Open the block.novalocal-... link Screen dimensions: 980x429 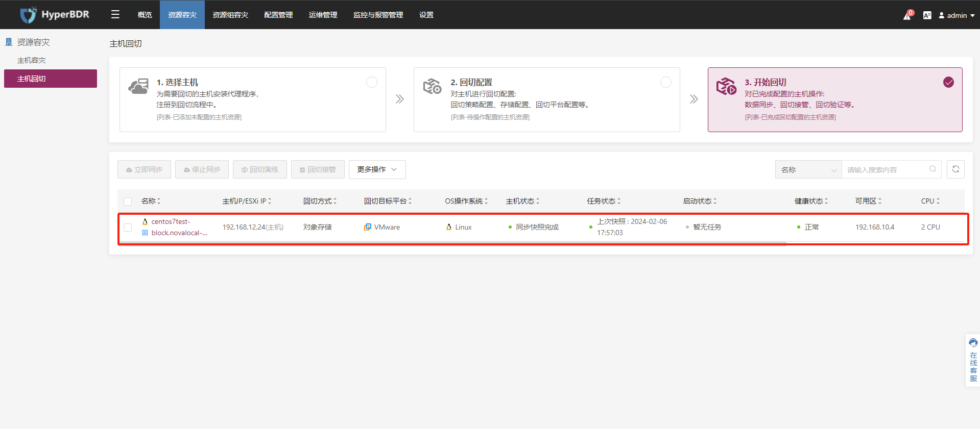(179, 233)
